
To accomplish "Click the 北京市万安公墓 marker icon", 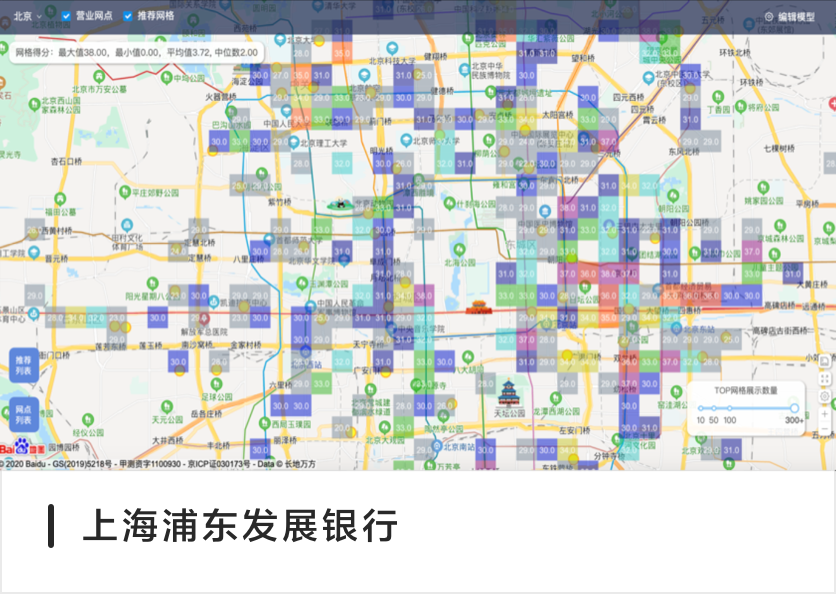I will pyautogui.click(x=99, y=77).
